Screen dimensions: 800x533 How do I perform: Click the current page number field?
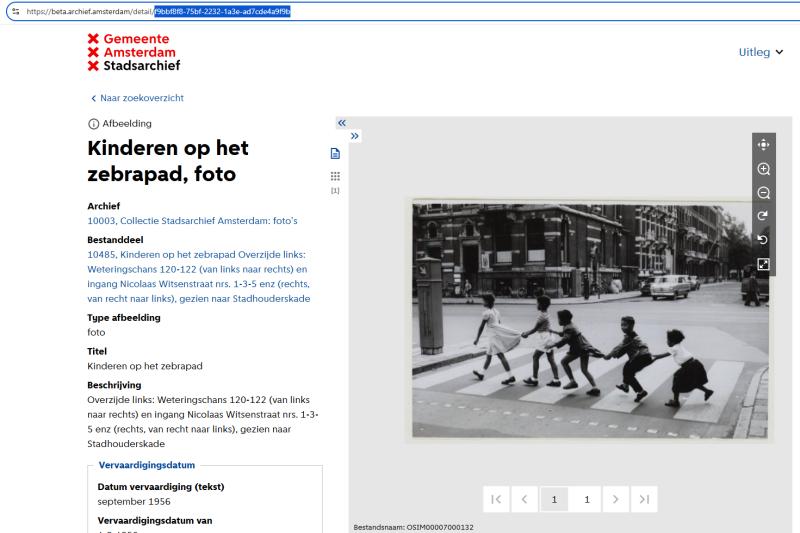click(554, 499)
